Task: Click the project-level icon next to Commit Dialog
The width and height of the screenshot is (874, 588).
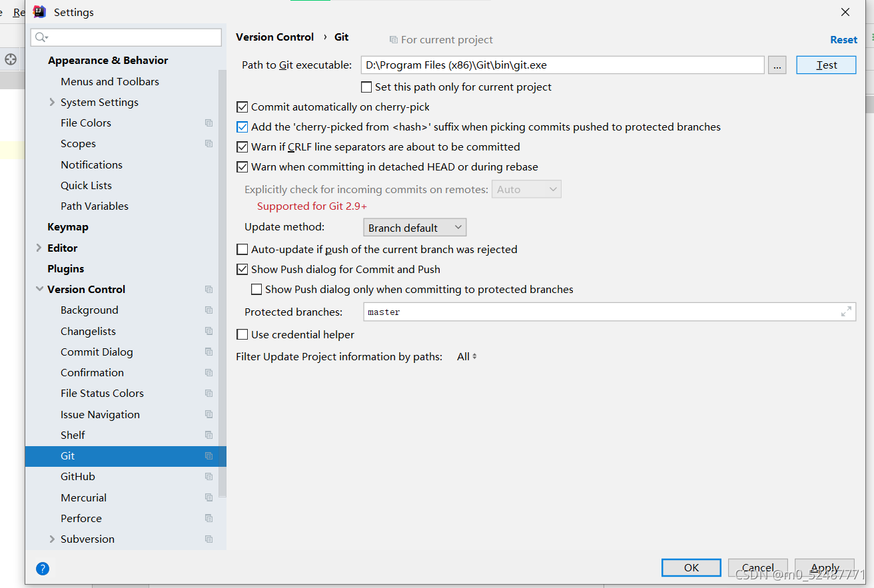Action: (209, 352)
